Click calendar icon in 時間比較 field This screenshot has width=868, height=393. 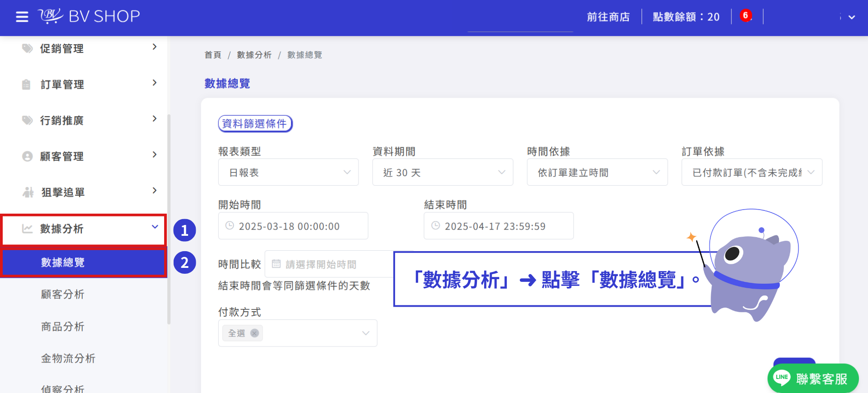(276, 264)
